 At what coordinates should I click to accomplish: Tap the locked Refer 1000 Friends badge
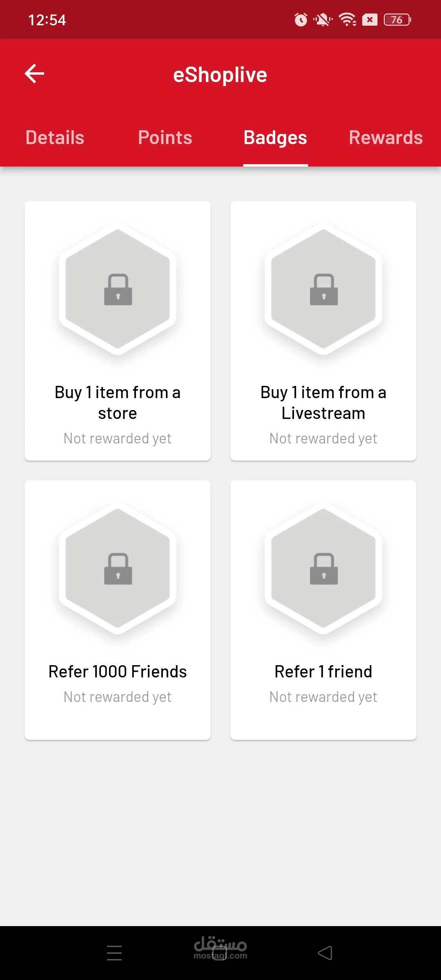tap(118, 568)
